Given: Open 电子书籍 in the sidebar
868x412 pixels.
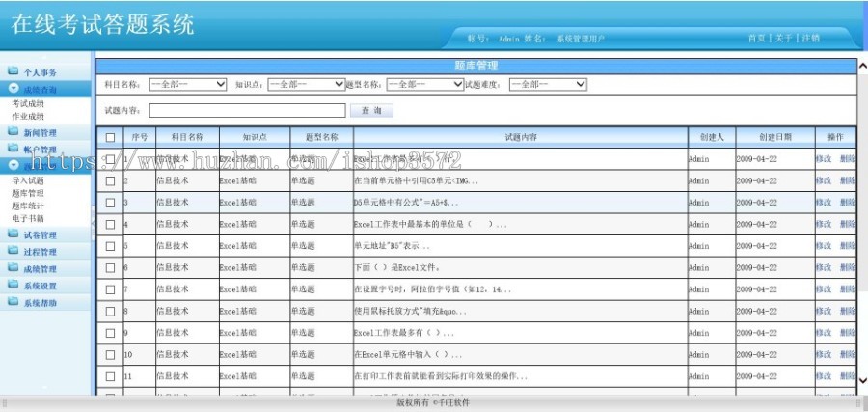Looking at the screenshot, I should click(x=28, y=219).
